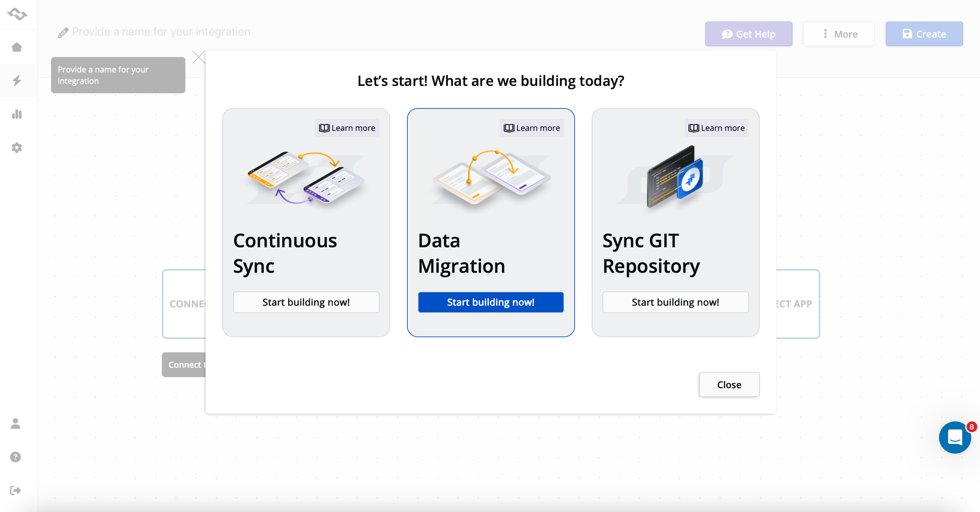Viewport: 980px width, 512px height.
Task: Open the settings gear in the sidebar
Action: 17,148
